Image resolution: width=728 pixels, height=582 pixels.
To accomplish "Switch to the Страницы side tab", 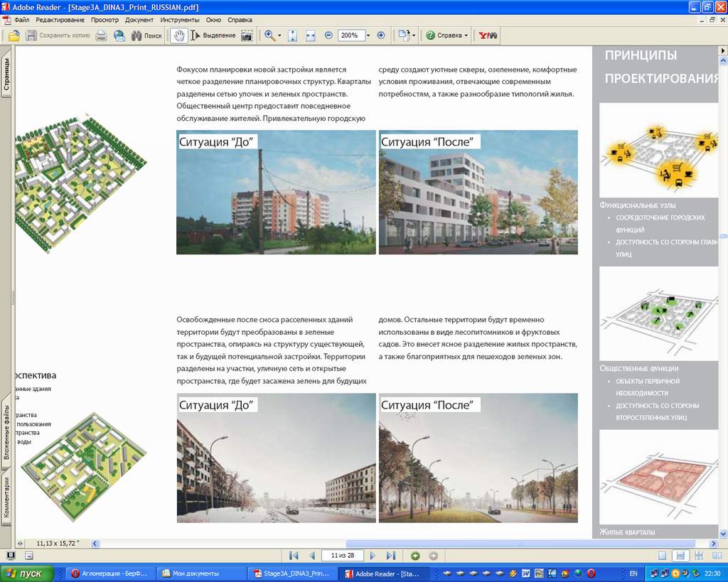I will [6, 76].
